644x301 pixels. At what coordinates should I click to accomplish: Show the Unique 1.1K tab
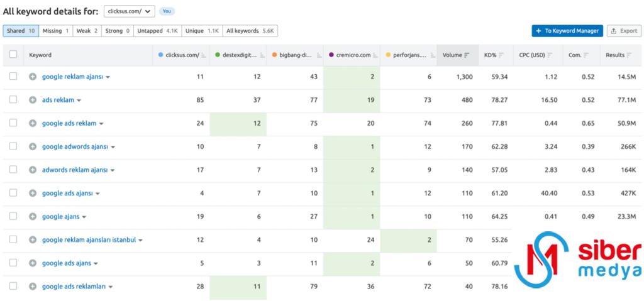click(202, 31)
